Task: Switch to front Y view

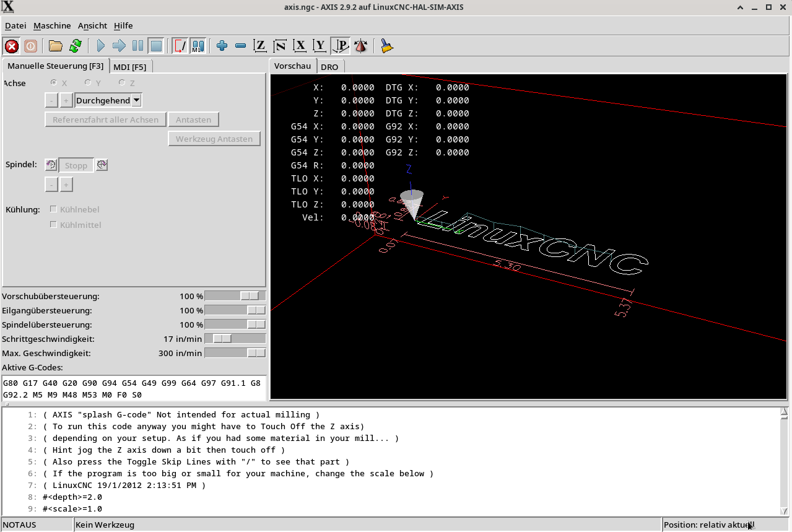Action: 320,46
